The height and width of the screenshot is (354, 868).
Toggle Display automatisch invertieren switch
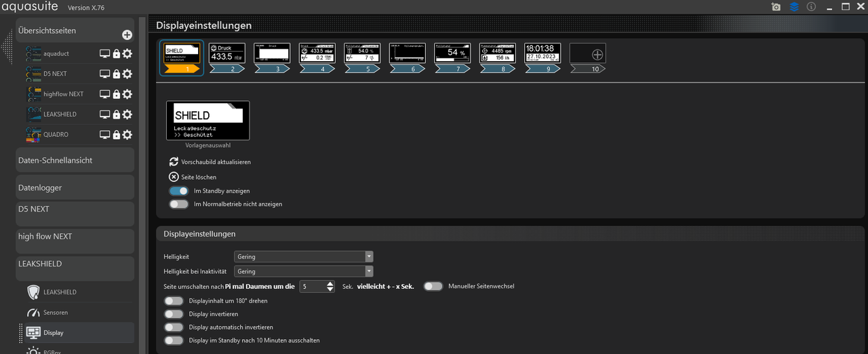(x=174, y=327)
